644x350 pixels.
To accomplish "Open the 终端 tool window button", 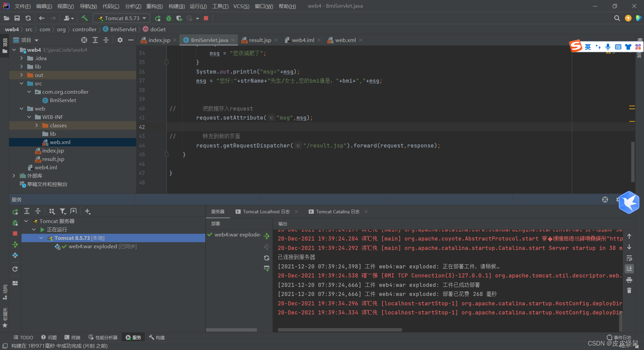I will 72,337.
